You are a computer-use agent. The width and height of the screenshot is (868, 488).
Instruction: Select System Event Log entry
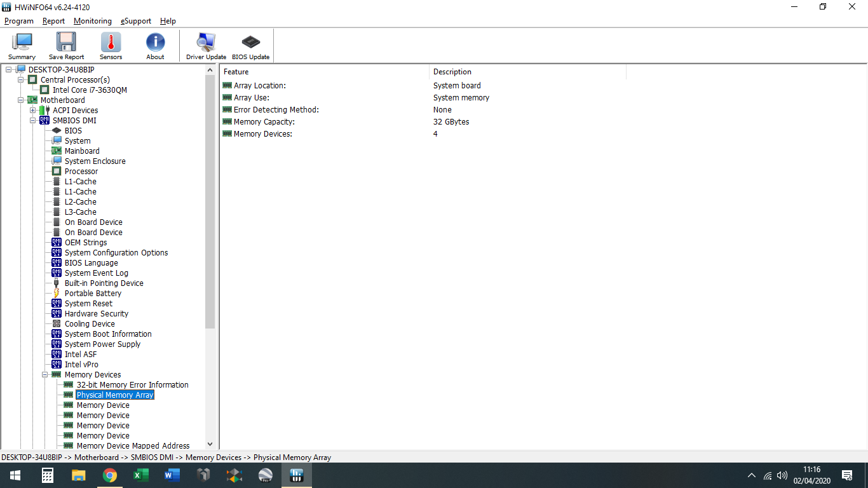coord(97,273)
